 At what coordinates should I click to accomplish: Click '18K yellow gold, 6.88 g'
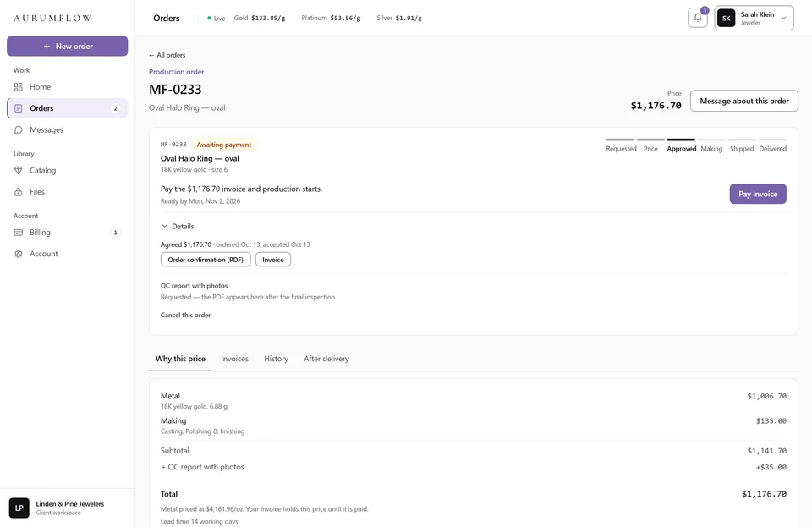195,406
